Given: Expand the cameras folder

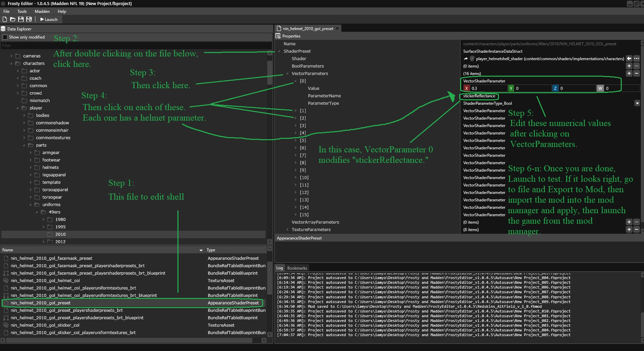Looking at the screenshot, I should [x=11, y=56].
